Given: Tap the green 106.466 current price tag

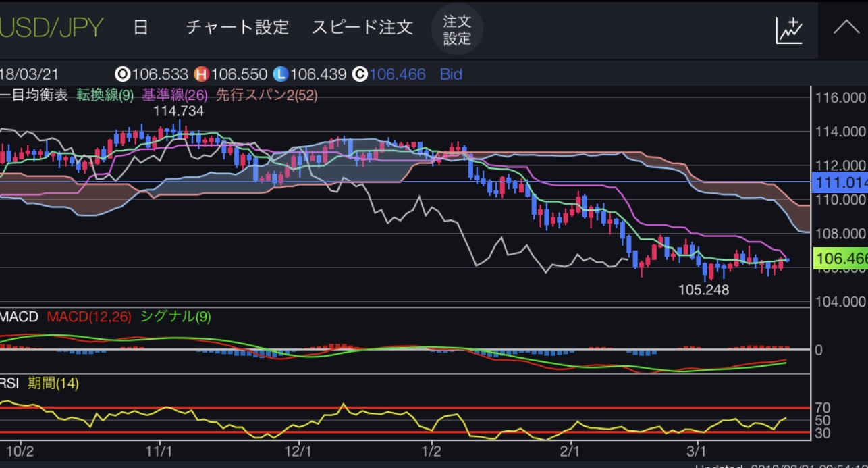Looking at the screenshot, I should point(840,259).
